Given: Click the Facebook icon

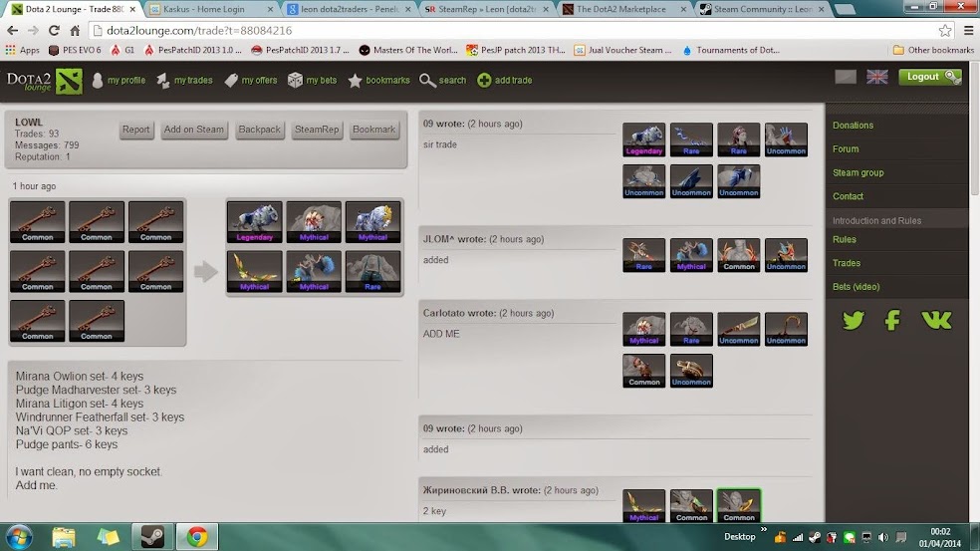Looking at the screenshot, I should point(892,320).
